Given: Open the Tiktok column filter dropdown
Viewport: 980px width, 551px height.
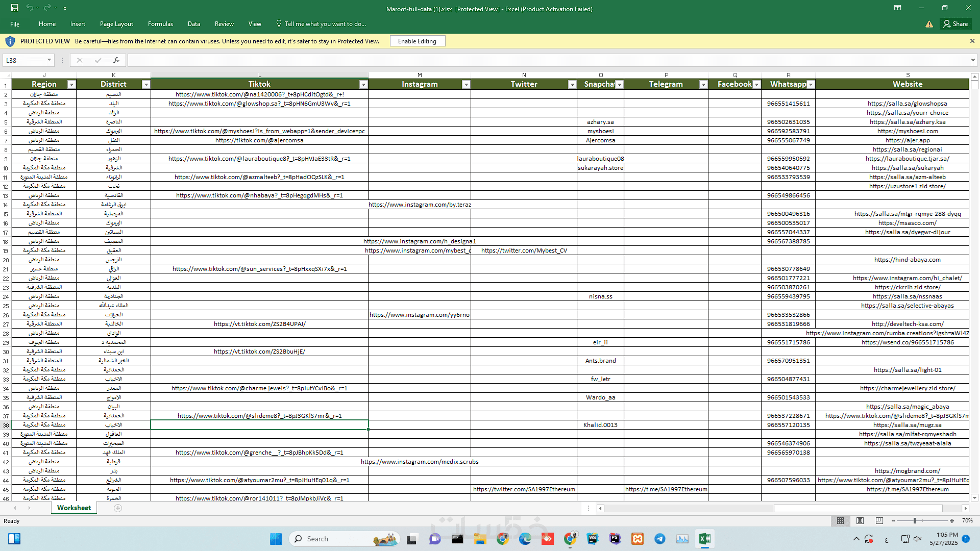Looking at the screenshot, I should [x=363, y=85].
